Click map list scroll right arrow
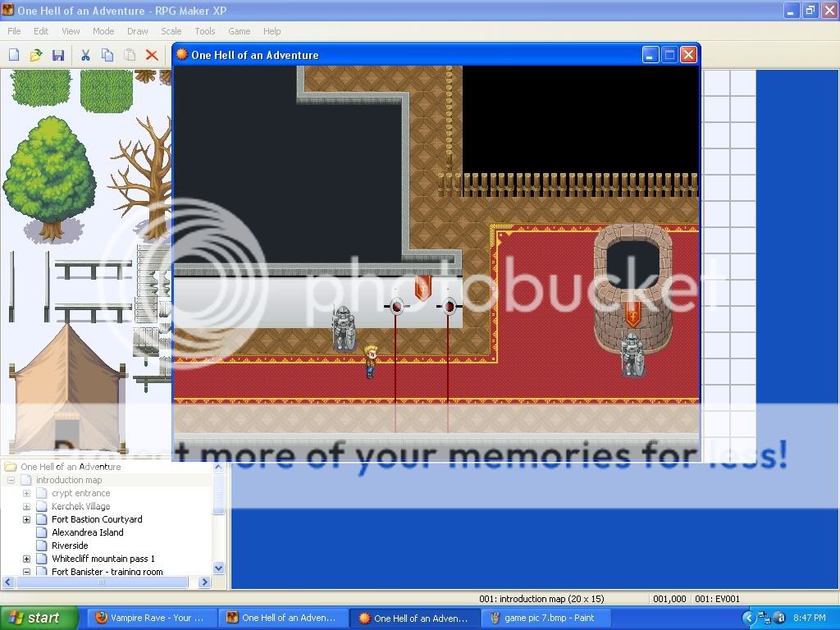The width and height of the screenshot is (840, 630). coord(204,582)
